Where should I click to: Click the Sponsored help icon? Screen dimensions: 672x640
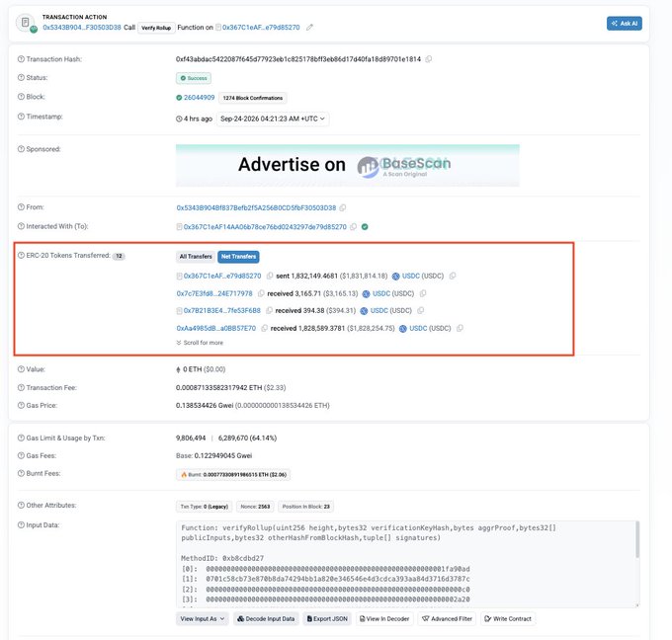(21, 149)
